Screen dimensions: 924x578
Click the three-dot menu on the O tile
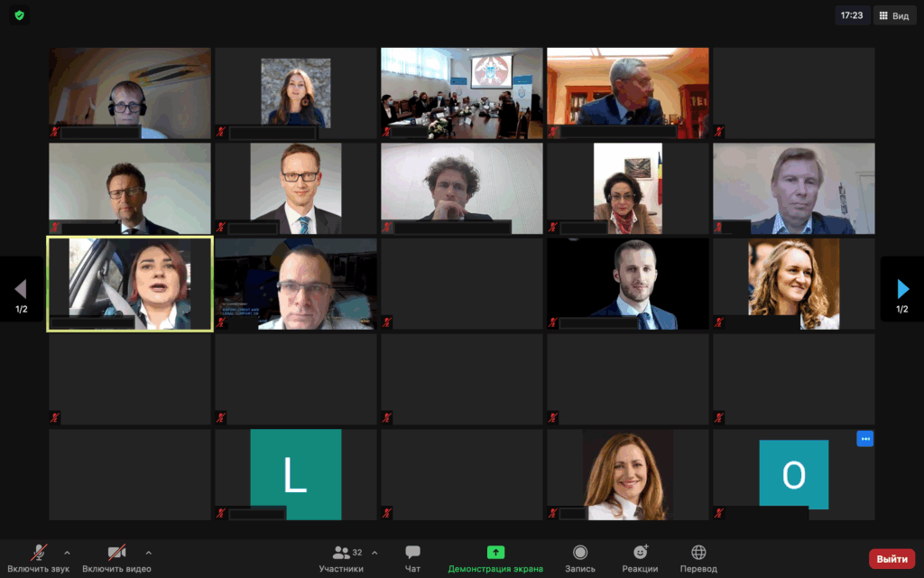(x=864, y=439)
